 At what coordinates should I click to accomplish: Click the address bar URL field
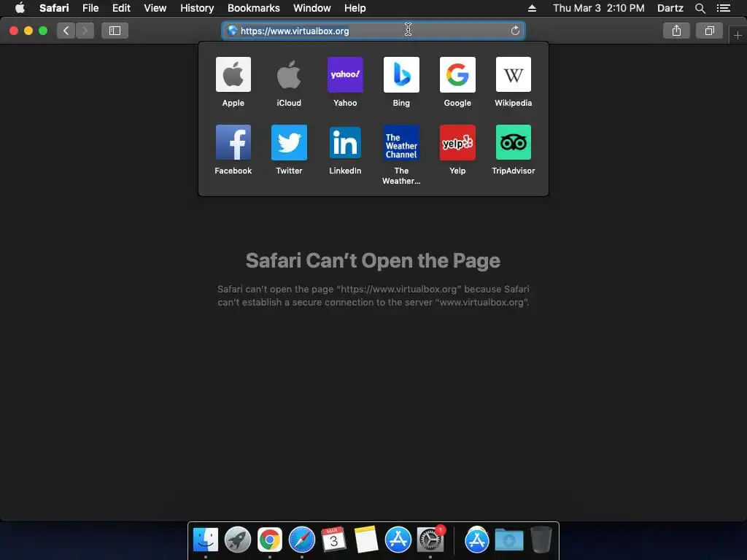point(373,31)
